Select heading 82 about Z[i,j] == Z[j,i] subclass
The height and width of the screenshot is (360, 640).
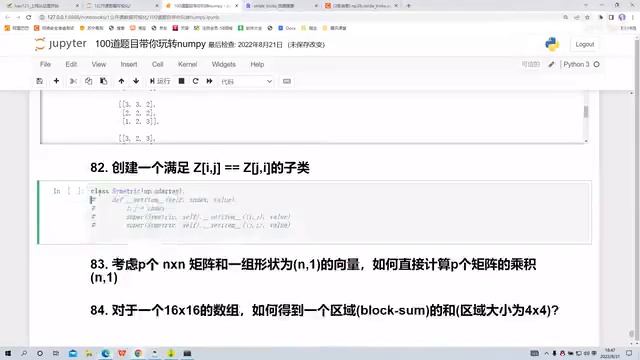click(x=200, y=168)
